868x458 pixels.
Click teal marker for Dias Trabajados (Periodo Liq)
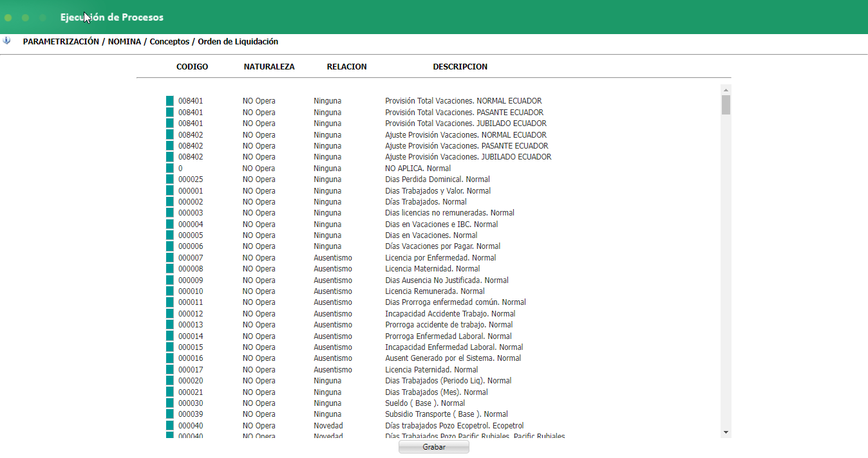[170, 381]
